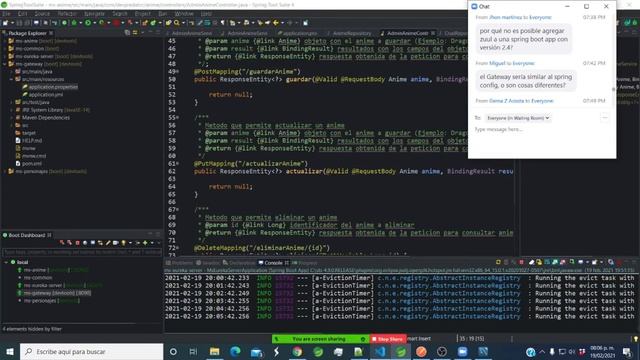Collapse the src/main/resources folder node

pos(11,79)
